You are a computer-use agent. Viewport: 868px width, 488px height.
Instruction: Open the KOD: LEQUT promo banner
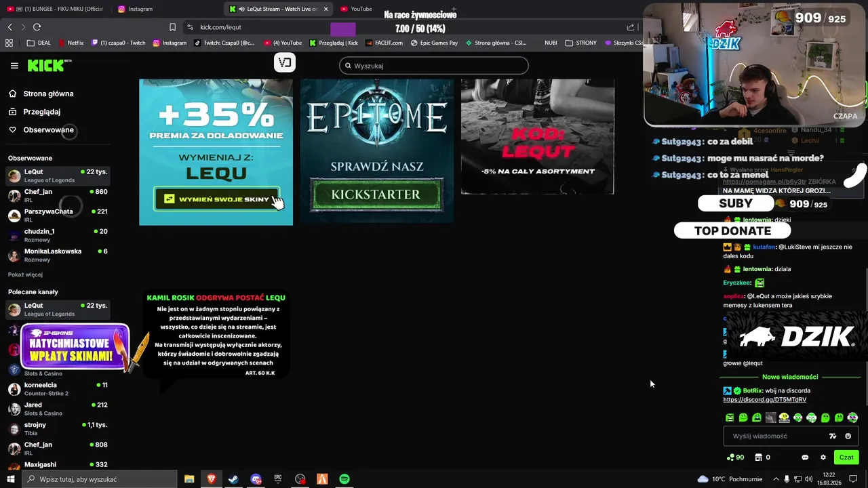point(538,137)
